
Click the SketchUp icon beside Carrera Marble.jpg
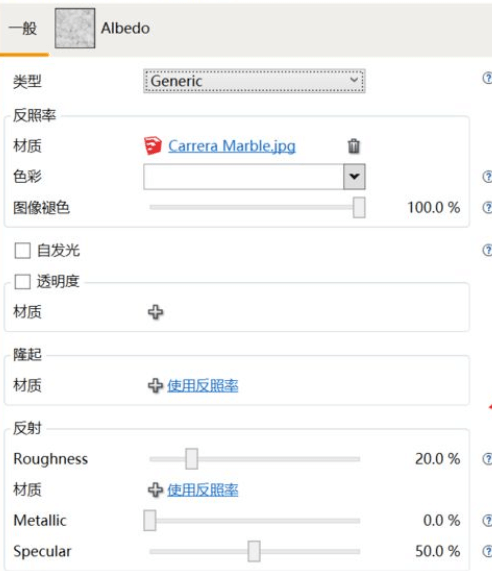[153, 146]
